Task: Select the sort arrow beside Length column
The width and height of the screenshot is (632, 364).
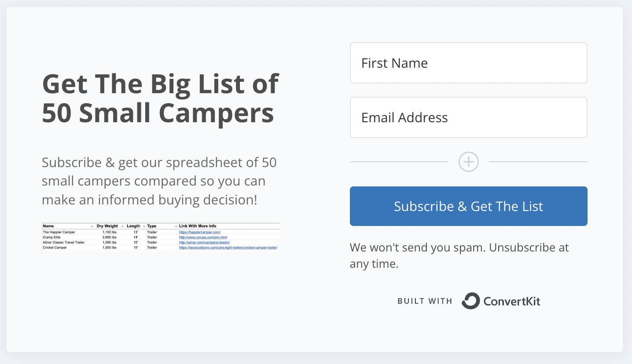Action: coord(144,226)
